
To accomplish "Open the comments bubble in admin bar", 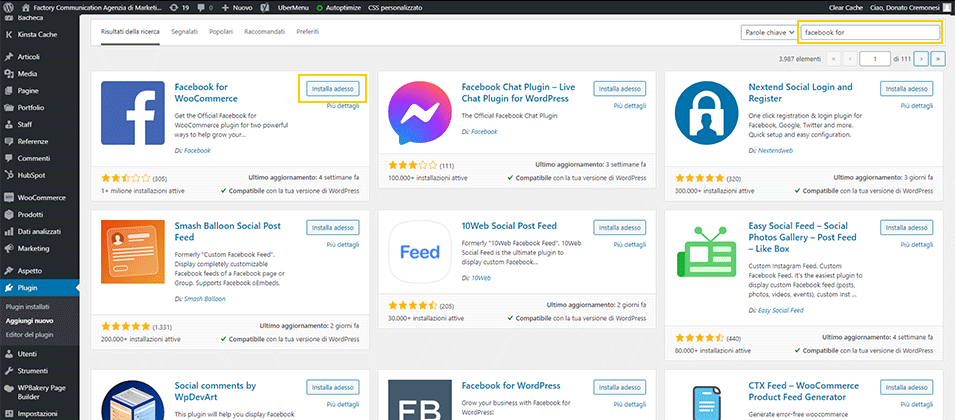I will 200,8.
